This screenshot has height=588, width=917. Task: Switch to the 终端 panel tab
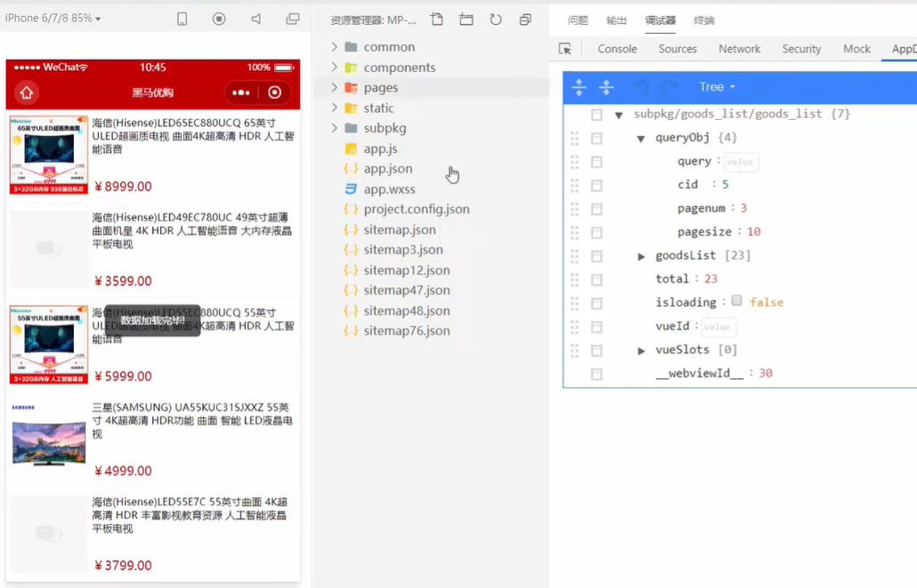(x=703, y=20)
